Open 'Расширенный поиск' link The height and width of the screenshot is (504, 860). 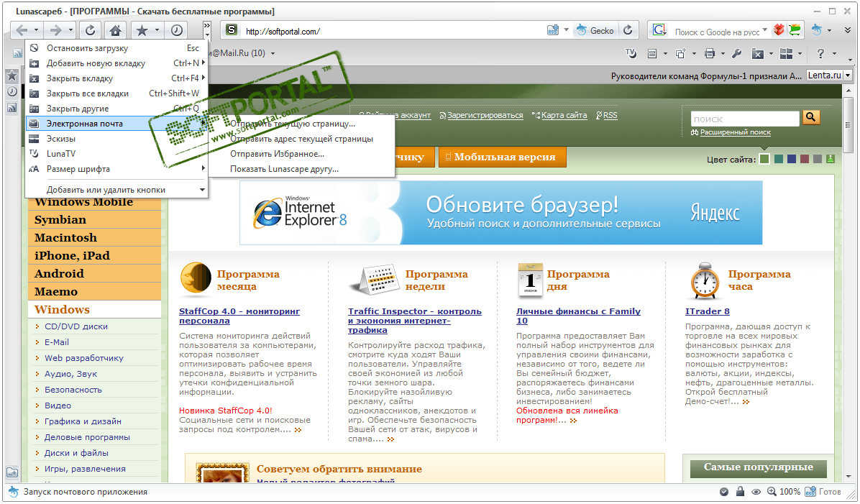click(x=735, y=132)
